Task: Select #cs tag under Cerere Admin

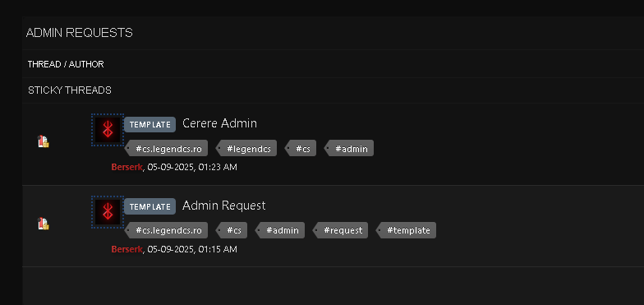Action: [x=301, y=148]
